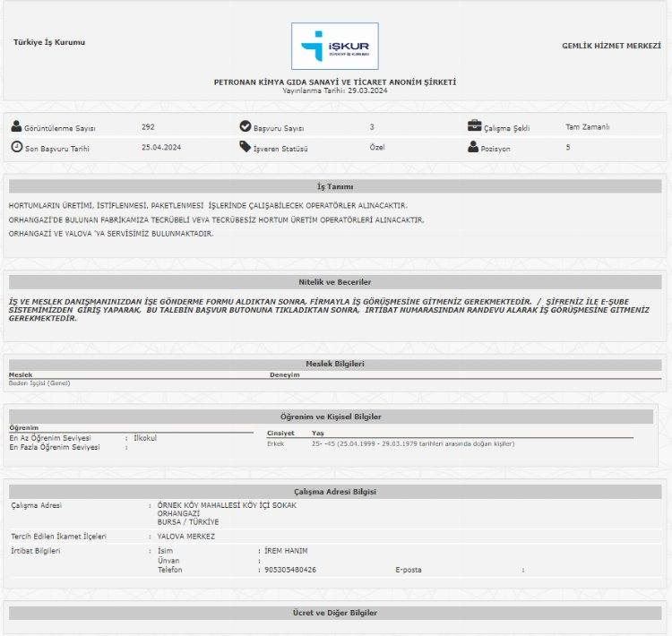Click the Meslek Bilgileri section header
672x636 pixels.
click(x=335, y=364)
